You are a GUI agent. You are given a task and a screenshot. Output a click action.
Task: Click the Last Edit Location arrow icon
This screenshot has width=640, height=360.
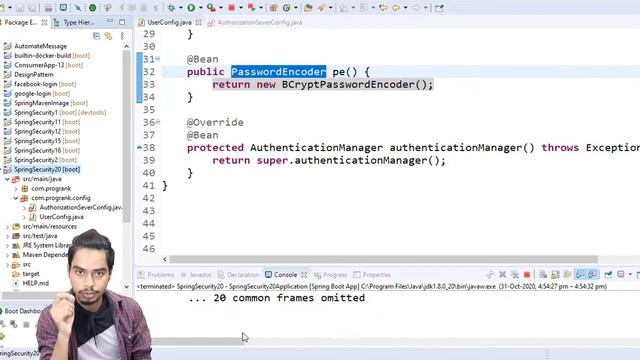[383, 8]
